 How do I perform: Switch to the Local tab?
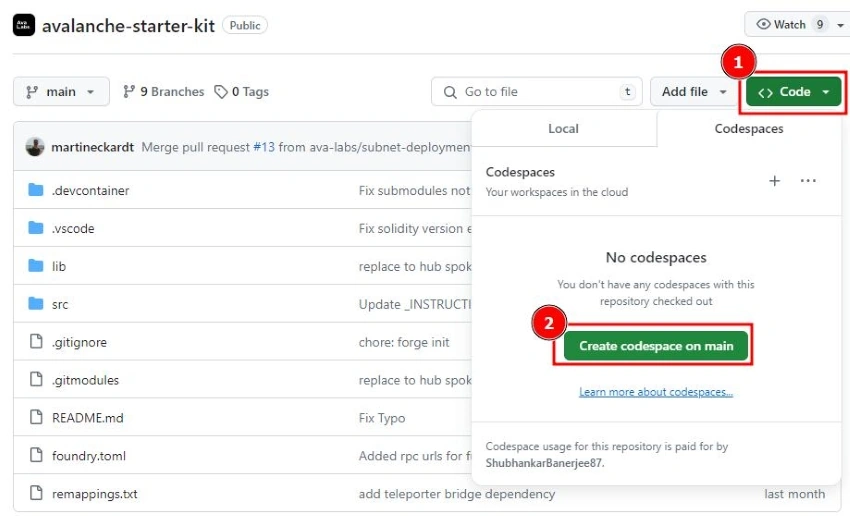[563, 128]
